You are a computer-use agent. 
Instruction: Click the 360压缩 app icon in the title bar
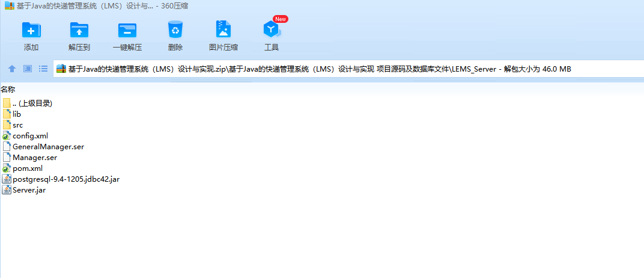click(x=10, y=6)
